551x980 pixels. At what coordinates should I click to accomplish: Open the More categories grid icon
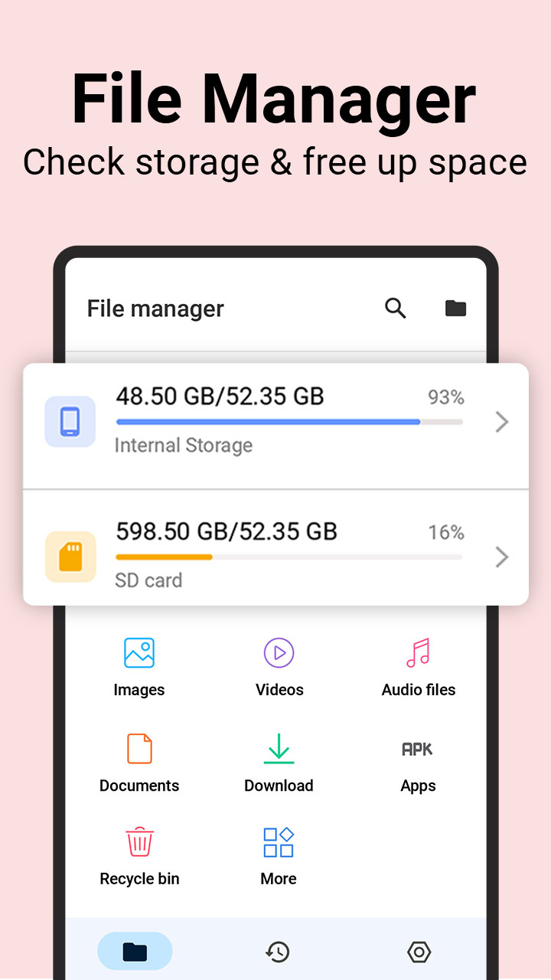[279, 841]
